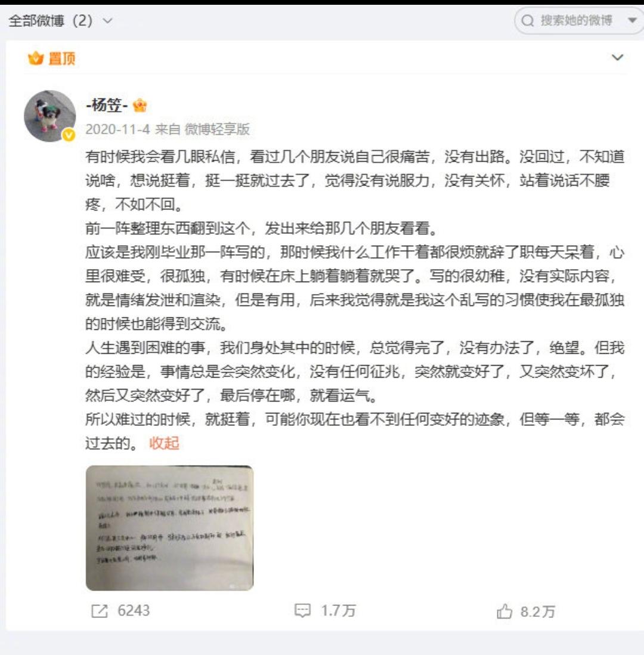This screenshot has width=644, height=655.
Task: Click the 2020-11-4 post date
Action: click(x=117, y=129)
